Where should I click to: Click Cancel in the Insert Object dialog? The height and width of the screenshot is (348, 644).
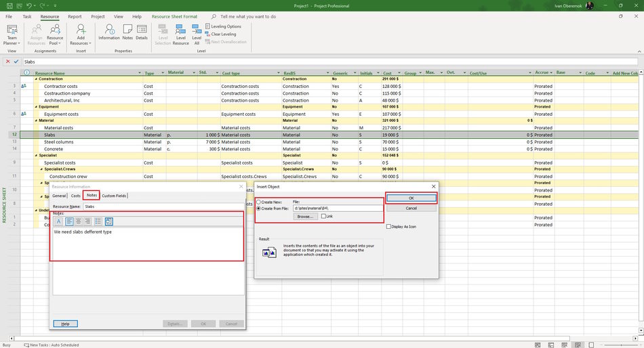click(411, 208)
